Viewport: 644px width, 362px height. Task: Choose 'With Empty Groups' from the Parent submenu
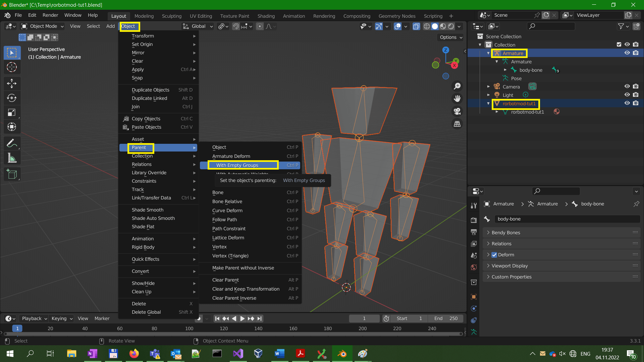click(237, 165)
